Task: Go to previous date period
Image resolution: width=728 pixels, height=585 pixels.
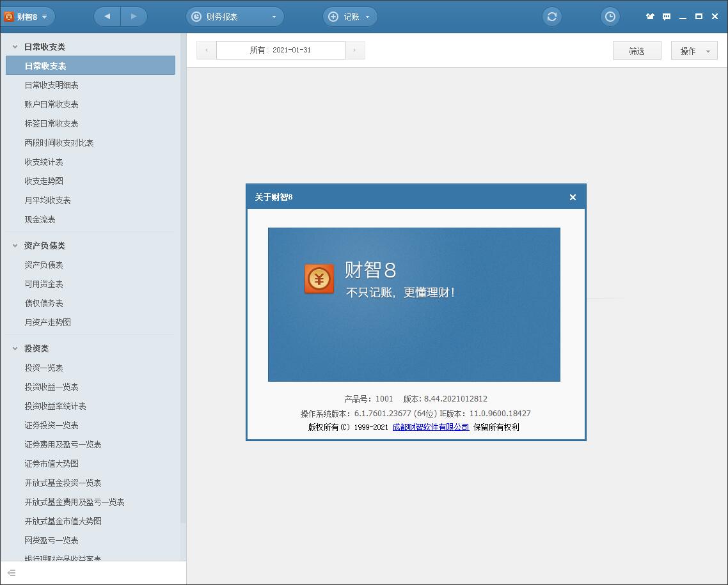Action: click(206, 50)
